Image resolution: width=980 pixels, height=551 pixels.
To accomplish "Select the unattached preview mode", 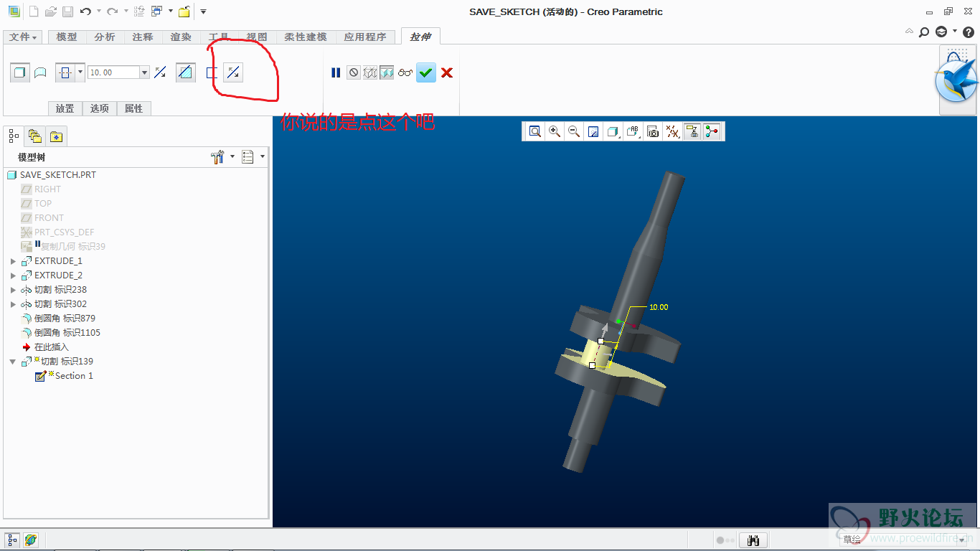I will [370, 72].
